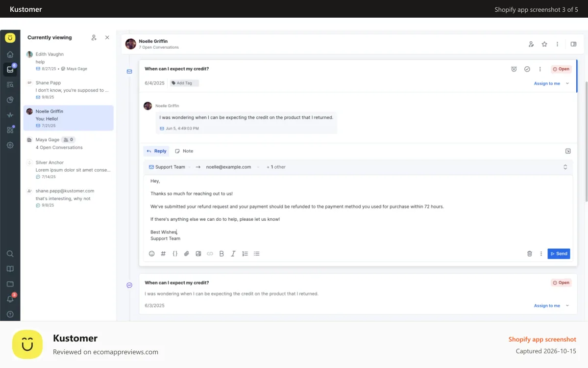588x368 pixels.
Task: Open the notifications bell icon
Action: click(10, 299)
